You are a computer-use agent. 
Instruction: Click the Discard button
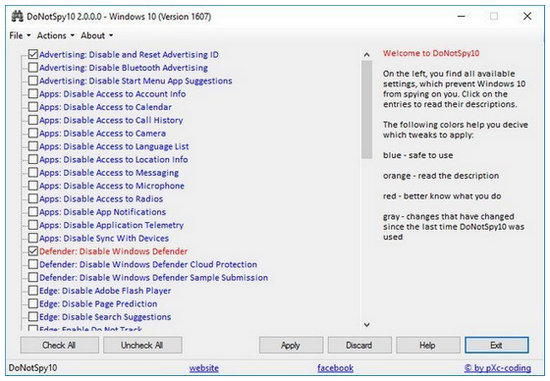pos(359,345)
